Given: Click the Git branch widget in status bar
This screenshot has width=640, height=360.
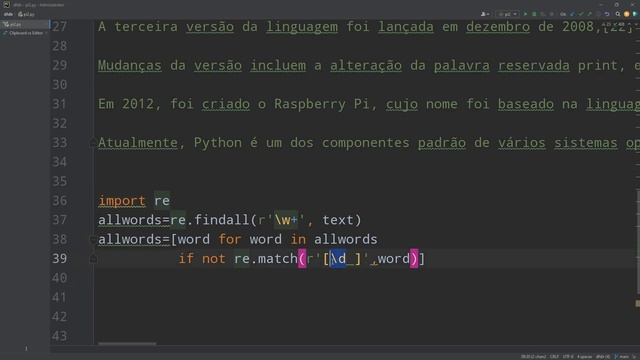Looking at the screenshot, I should [x=622, y=357].
